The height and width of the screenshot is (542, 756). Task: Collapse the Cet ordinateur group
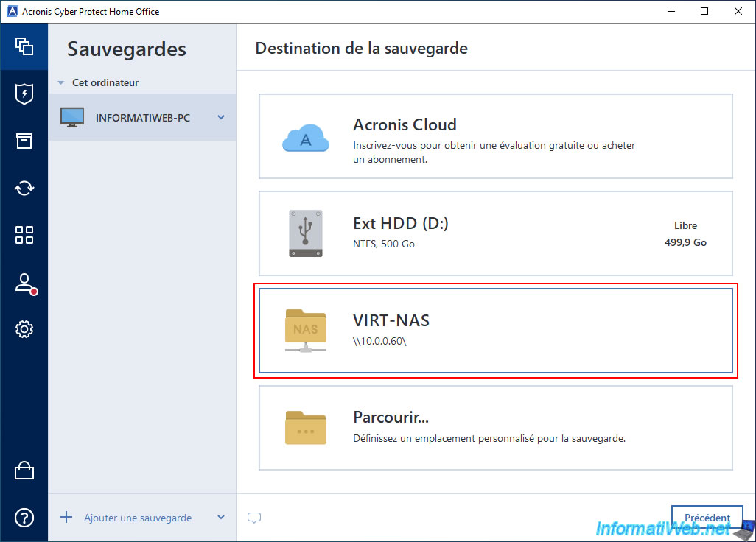point(60,83)
